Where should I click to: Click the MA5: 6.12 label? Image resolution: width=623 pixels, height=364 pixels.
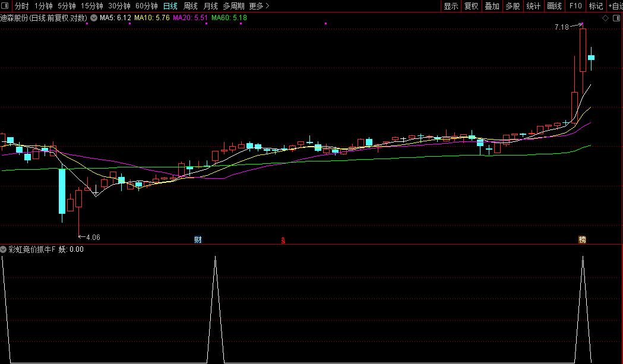[x=115, y=18]
